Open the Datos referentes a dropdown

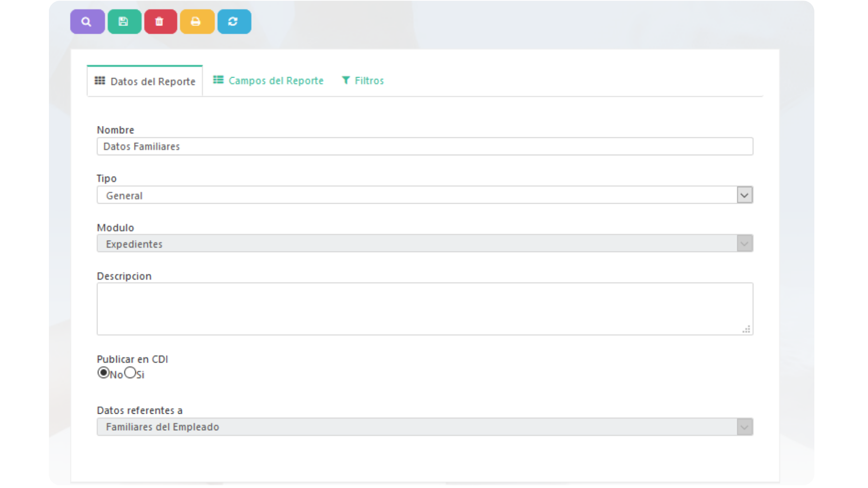coord(425,427)
